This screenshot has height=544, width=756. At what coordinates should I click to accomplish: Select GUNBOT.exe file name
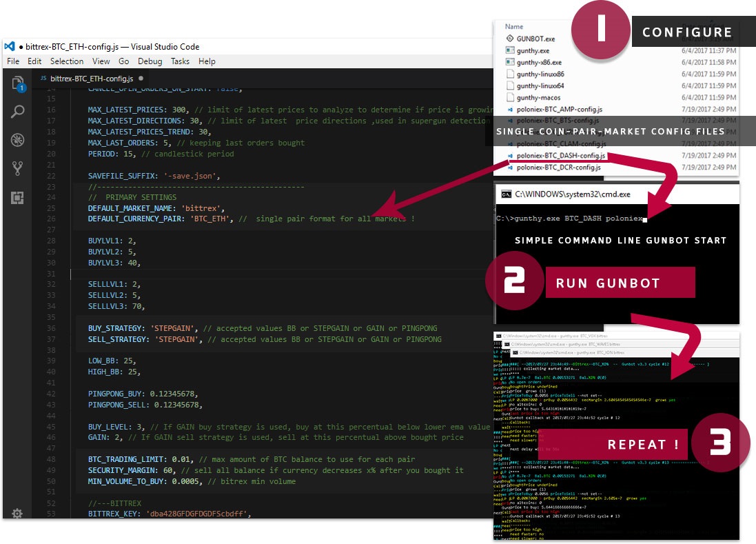[535, 39]
